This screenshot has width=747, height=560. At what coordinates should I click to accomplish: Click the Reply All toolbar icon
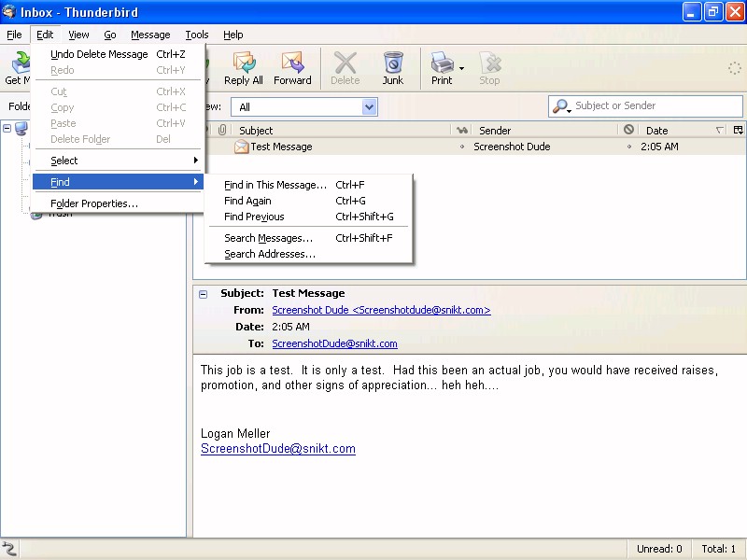(244, 68)
